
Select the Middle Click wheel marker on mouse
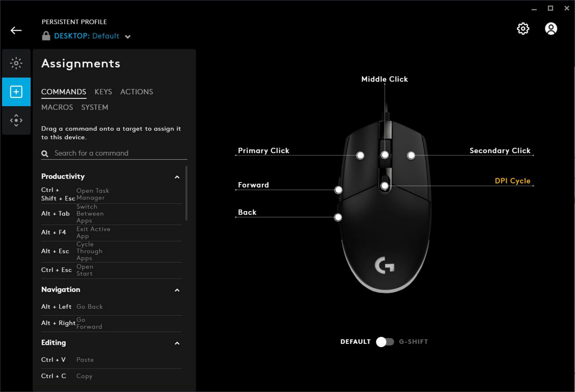(x=384, y=155)
